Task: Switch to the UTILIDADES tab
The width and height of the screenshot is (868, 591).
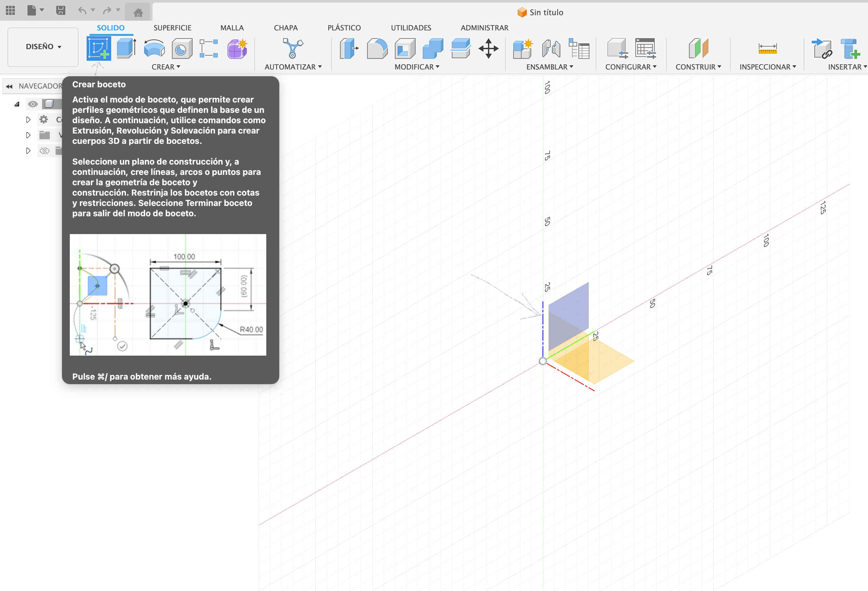Action: pos(411,28)
